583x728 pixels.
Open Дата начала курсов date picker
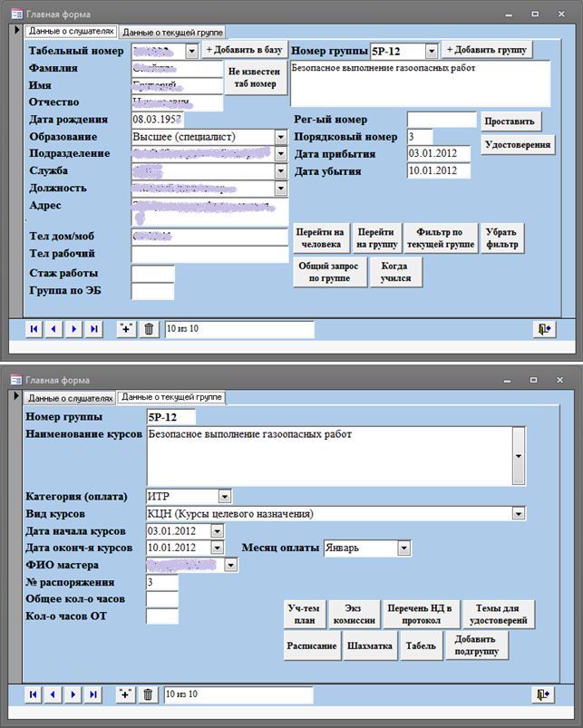click(218, 530)
